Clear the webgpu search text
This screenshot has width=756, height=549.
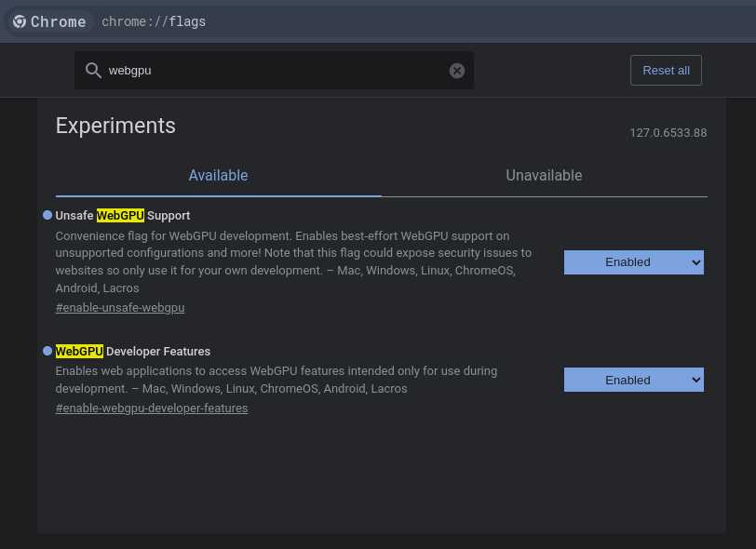[456, 71]
